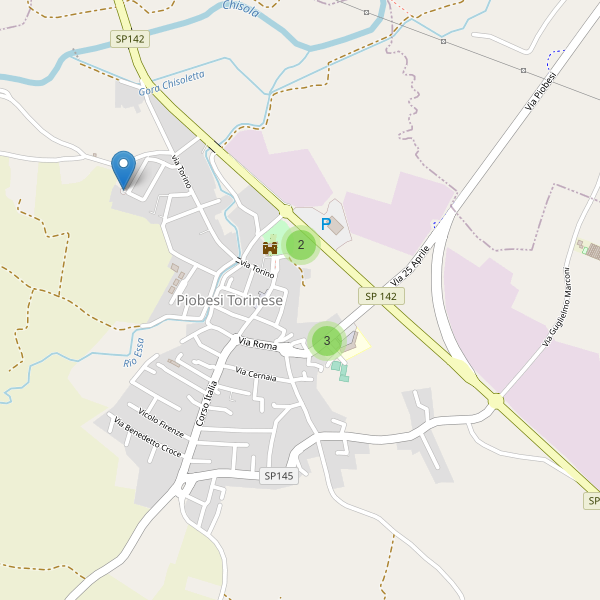Click the brown castle icon

pyautogui.click(x=270, y=248)
